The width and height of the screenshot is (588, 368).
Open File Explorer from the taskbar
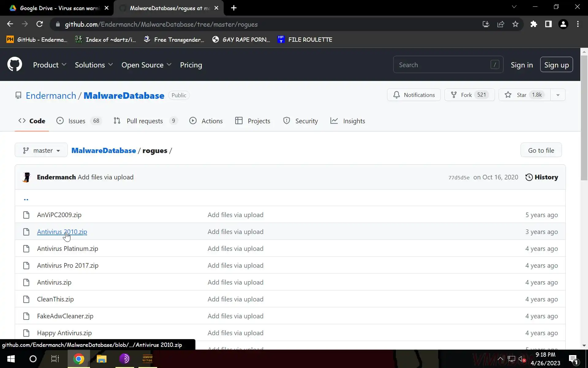pyautogui.click(x=101, y=359)
